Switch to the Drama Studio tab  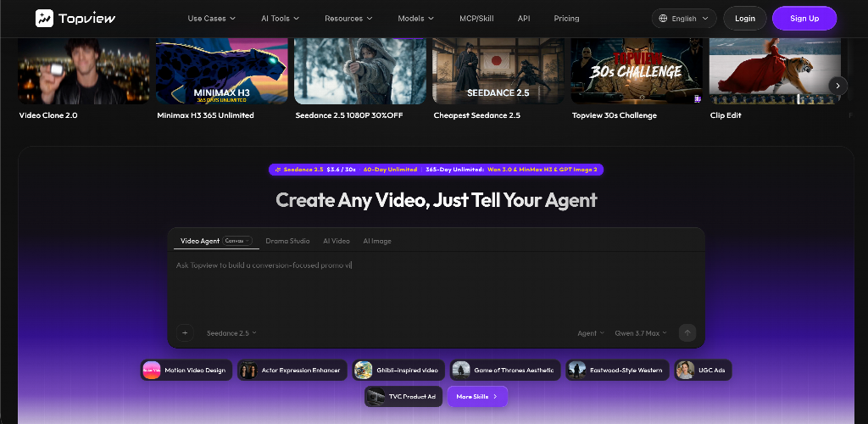tap(287, 241)
